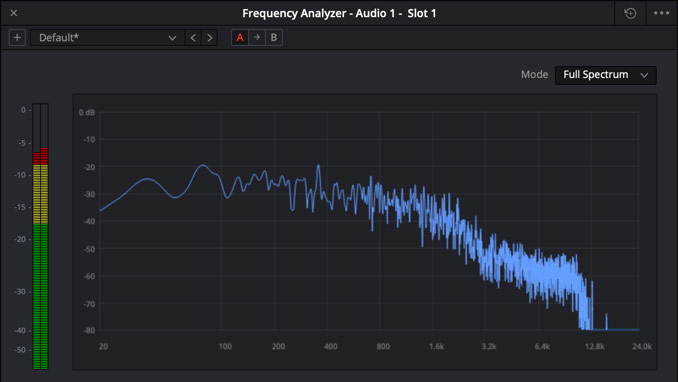Go to next preset arrow
This screenshot has height=382, width=678.
coord(210,38)
